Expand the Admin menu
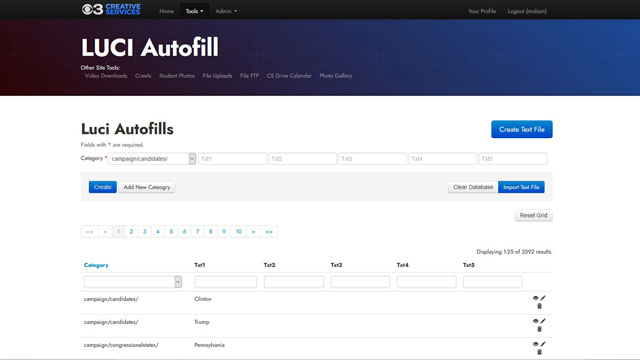 pos(226,11)
